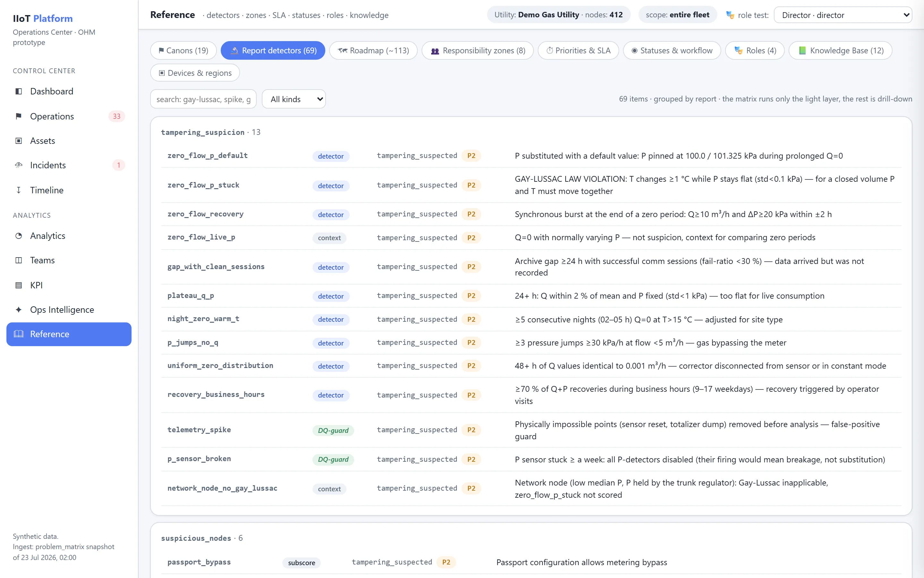This screenshot has width=924, height=578.
Task: Click the Roles masks icon
Action: [x=739, y=50]
